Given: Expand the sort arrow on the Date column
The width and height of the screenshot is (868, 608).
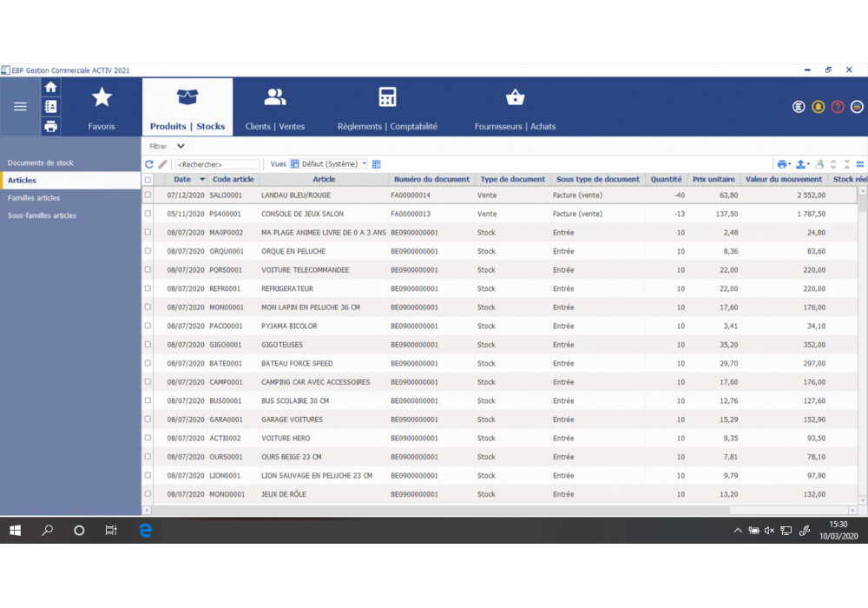Looking at the screenshot, I should (201, 179).
